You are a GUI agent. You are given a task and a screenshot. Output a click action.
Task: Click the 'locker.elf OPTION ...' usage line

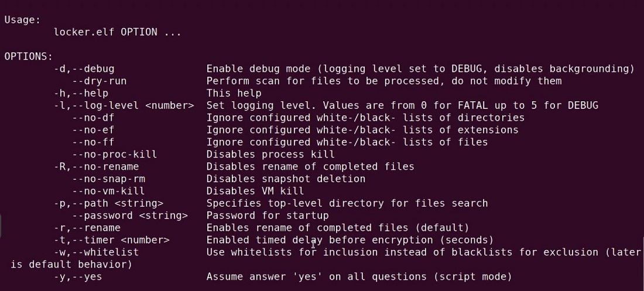tap(117, 32)
